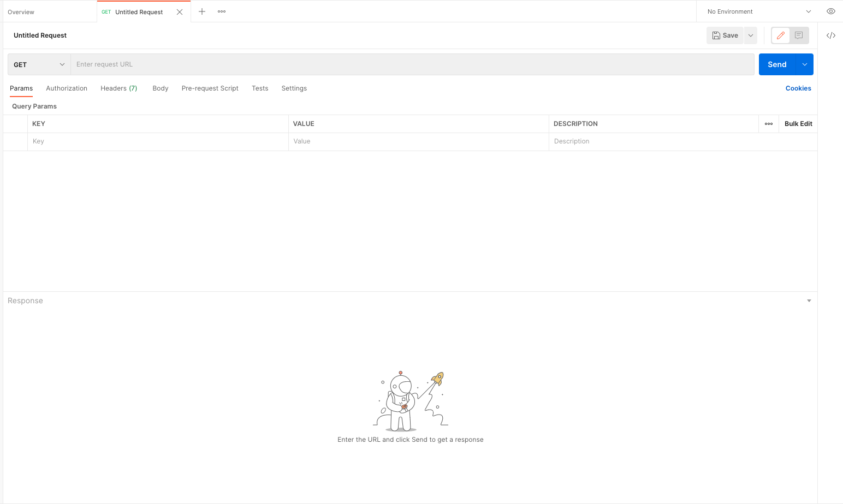Open the Pre-request Script tab
843x504 pixels.
click(210, 88)
